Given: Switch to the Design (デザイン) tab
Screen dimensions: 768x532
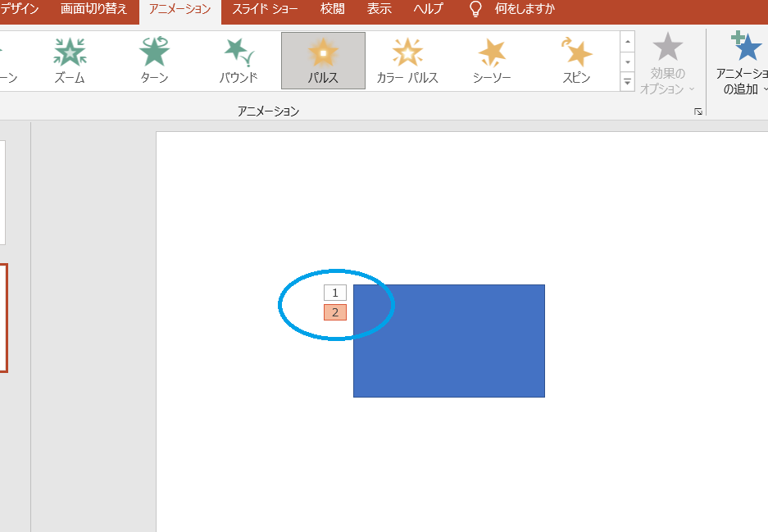Looking at the screenshot, I should pos(20,10).
